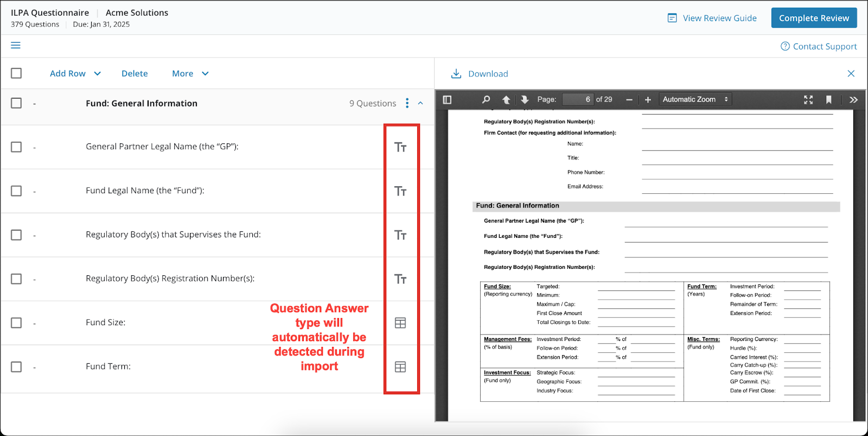This screenshot has height=436, width=868.
Task: Click the PDF page number input field
Action: (x=578, y=99)
